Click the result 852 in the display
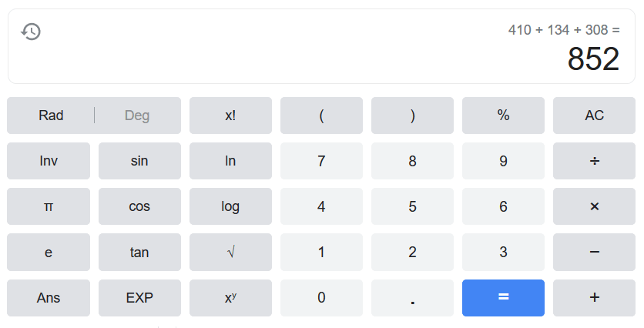The image size is (644, 328). pos(593,59)
